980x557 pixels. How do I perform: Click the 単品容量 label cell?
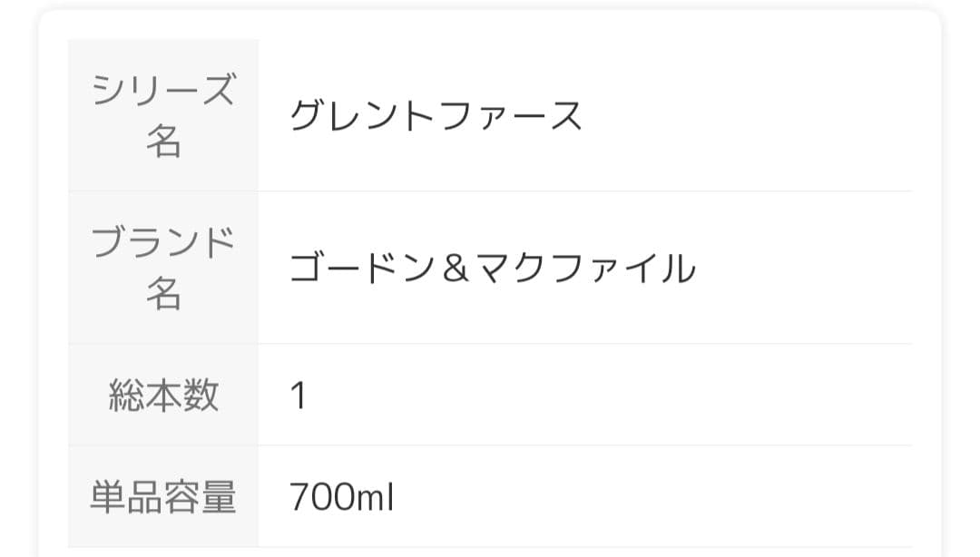click(163, 497)
